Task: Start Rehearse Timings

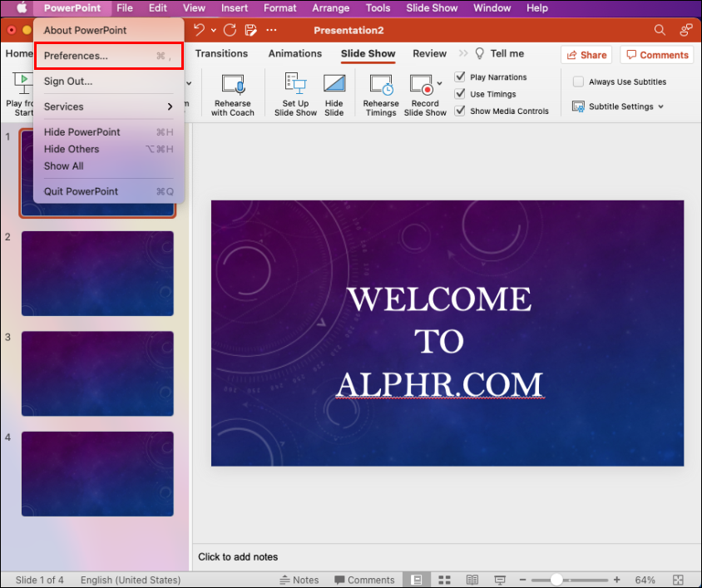Action: pos(381,95)
